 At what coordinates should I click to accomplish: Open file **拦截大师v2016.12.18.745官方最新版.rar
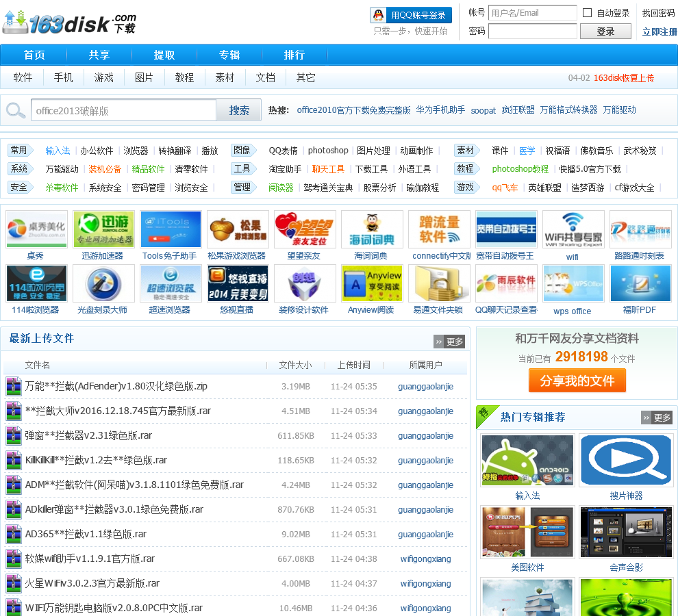118,411
